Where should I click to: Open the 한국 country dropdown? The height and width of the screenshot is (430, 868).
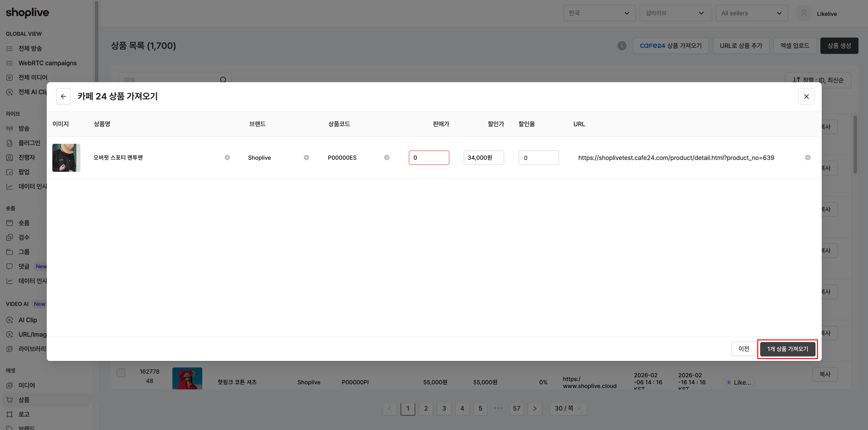tap(599, 13)
